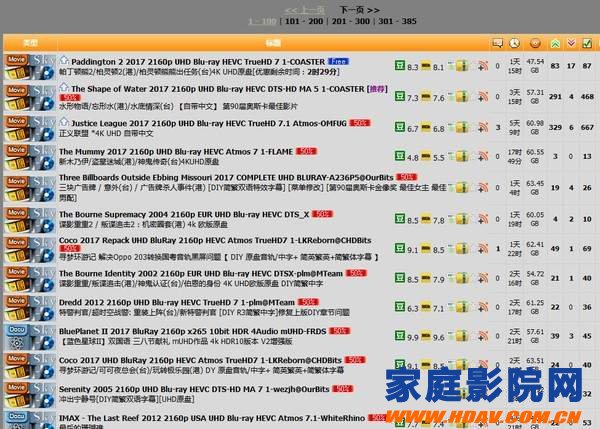
Task: Open IMAX The Last Reef 2012 torrent
Action: click(212, 418)
